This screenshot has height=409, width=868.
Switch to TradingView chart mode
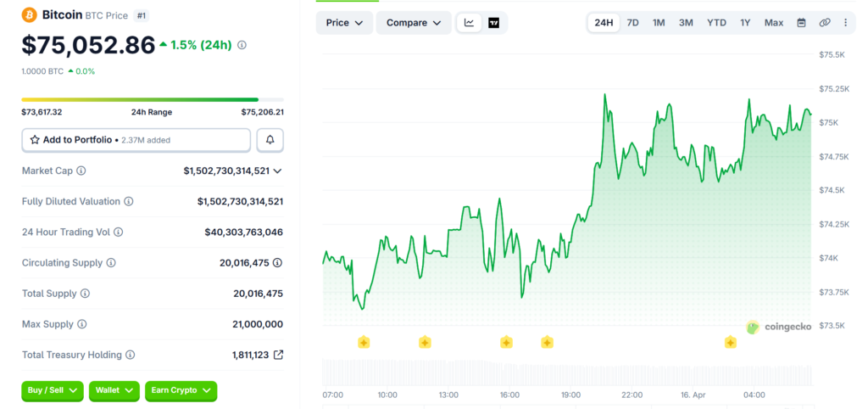(x=493, y=23)
